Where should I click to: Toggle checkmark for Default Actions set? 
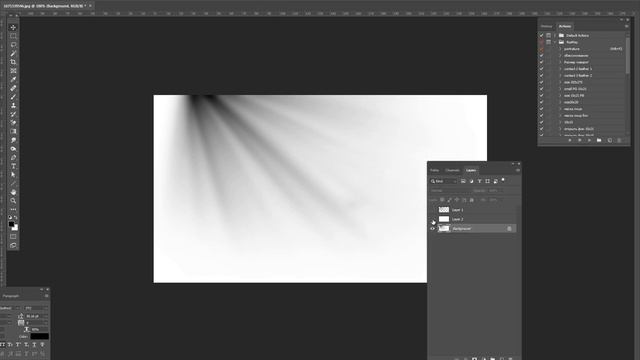tap(541, 36)
